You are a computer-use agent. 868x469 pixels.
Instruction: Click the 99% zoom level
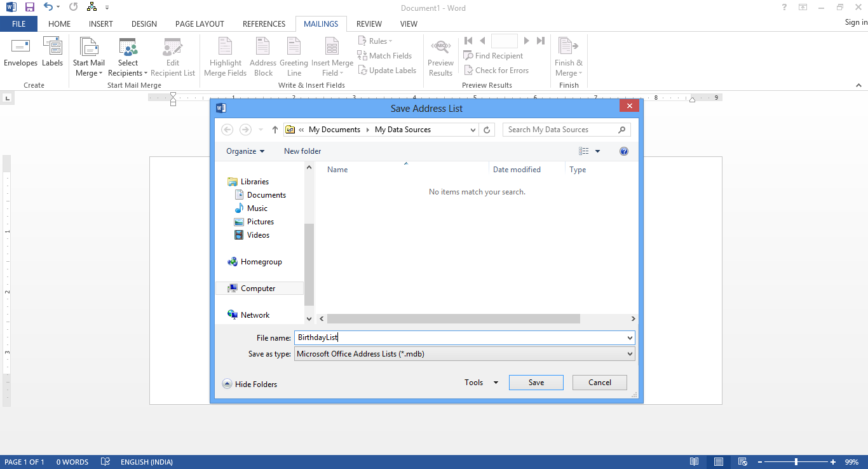[852, 462]
